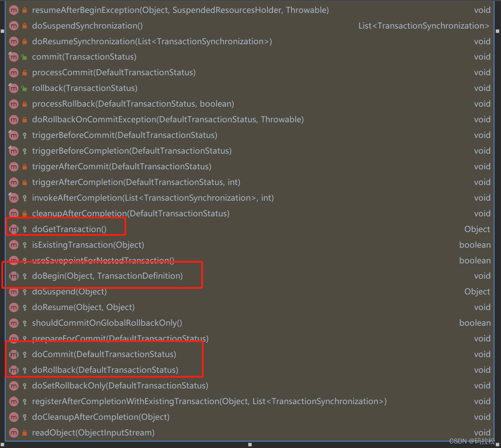Click the abstract method icon beside doBegin

pos(14,276)
